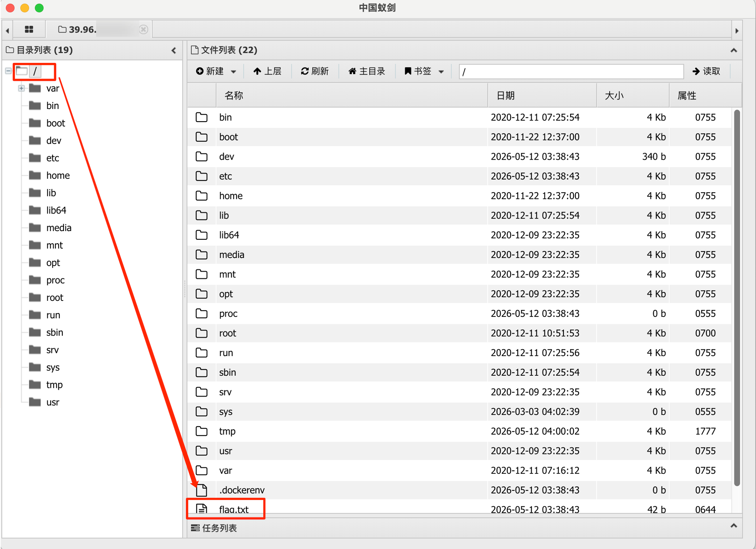The height and width of the screenshot is (549, 756).
Task: Click the opt folder icon in tree
Action: [35, 262]
